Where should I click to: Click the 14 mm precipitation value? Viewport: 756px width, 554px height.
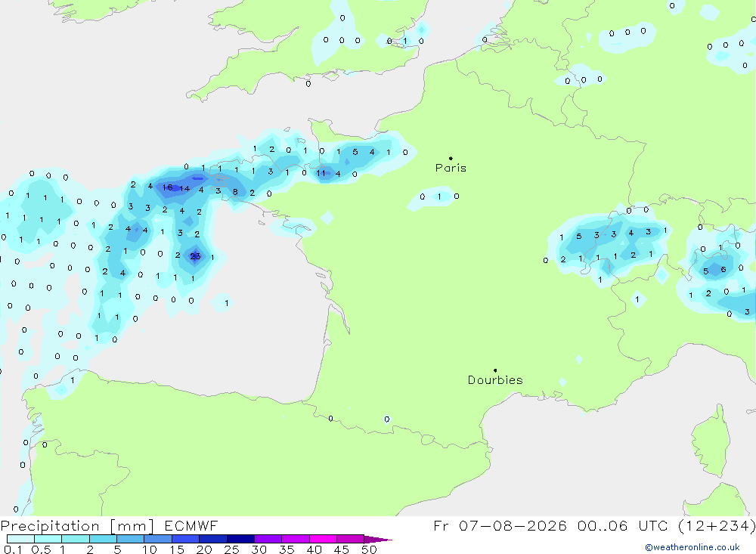click(184, 188)
